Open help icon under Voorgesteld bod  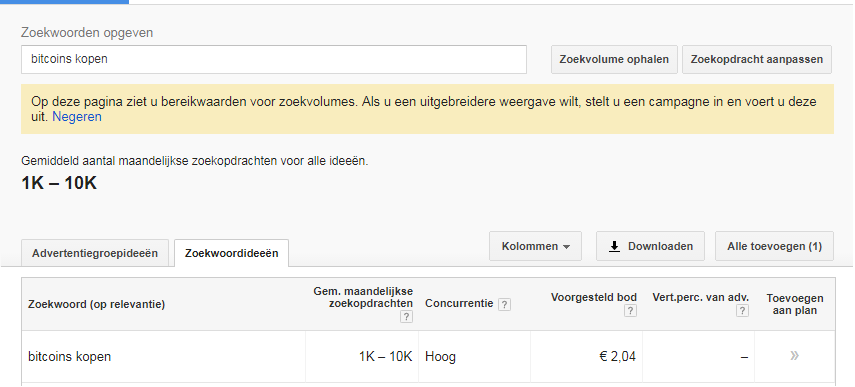(x=630, y=311)
